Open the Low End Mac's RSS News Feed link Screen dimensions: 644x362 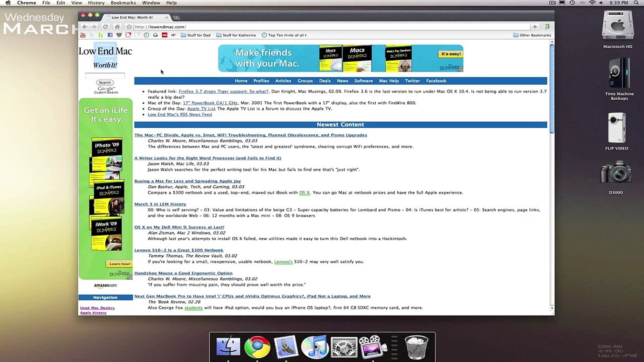[180, 115]
